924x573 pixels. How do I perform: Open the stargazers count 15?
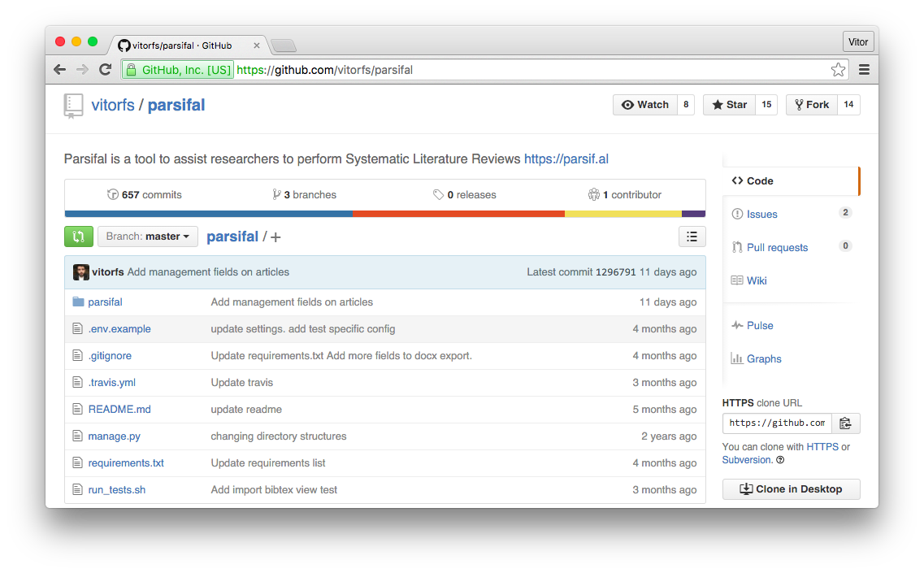766,104
